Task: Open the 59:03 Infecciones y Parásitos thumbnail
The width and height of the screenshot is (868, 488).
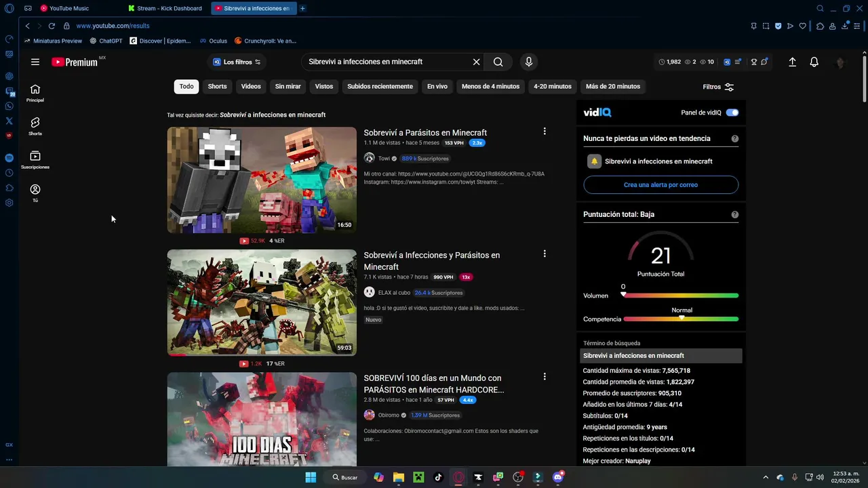Action: pos(262,302)
